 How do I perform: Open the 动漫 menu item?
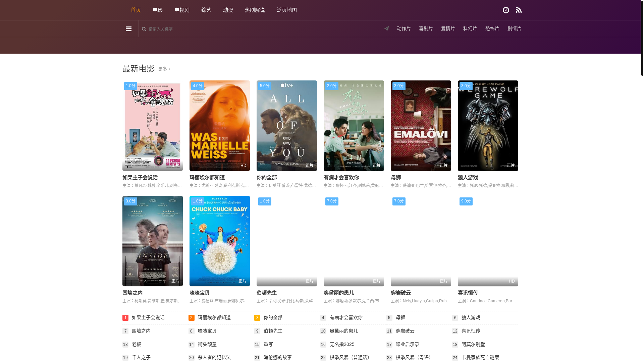[x=228, y=10]
